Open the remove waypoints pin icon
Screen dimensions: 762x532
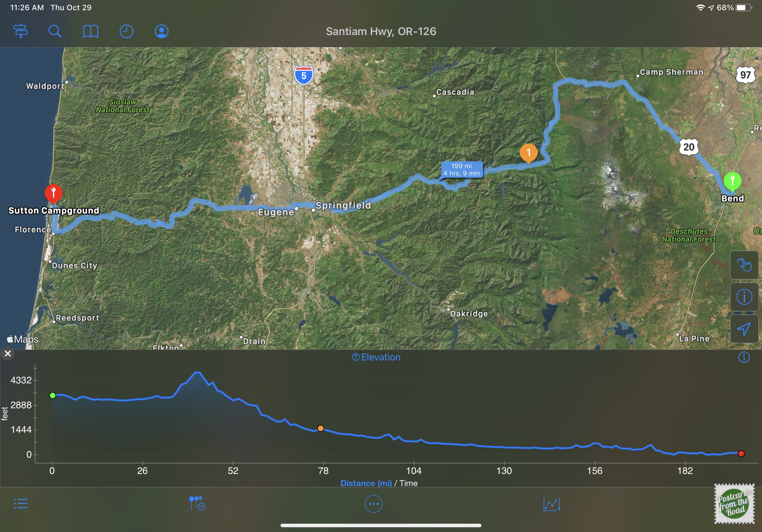197,504
